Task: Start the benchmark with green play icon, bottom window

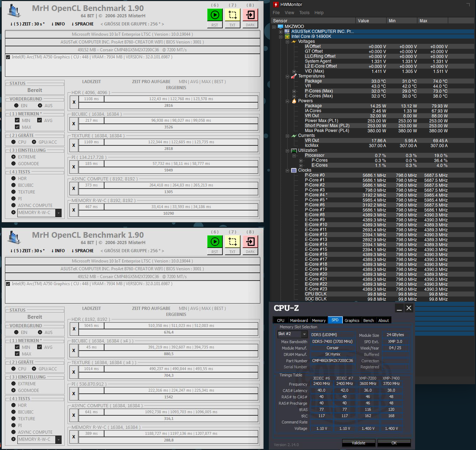Action: pos(215,242)
